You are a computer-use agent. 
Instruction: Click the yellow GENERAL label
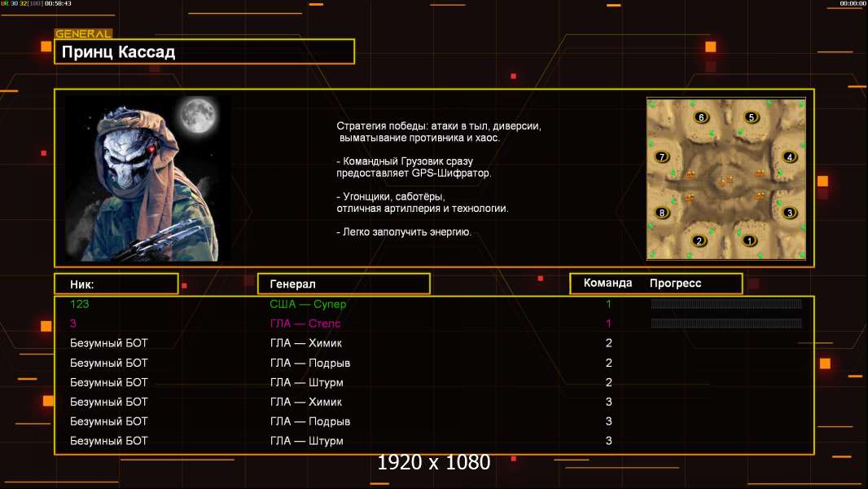click(83, 33)
